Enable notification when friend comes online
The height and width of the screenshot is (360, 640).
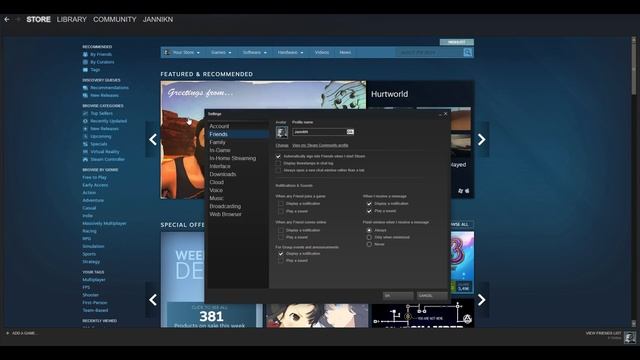point(281,230)
